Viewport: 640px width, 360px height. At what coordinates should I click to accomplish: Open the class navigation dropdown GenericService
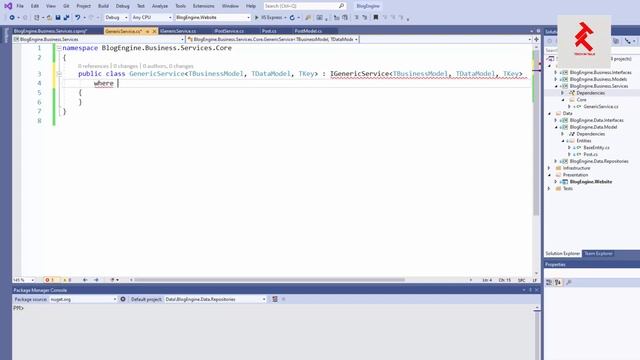pos(272,39)
